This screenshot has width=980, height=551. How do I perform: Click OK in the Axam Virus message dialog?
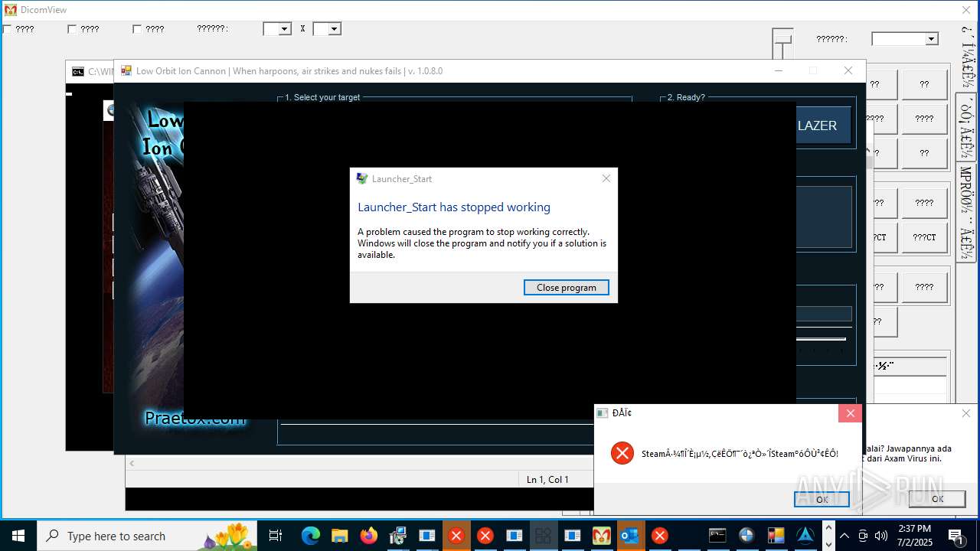click(937, 499)
